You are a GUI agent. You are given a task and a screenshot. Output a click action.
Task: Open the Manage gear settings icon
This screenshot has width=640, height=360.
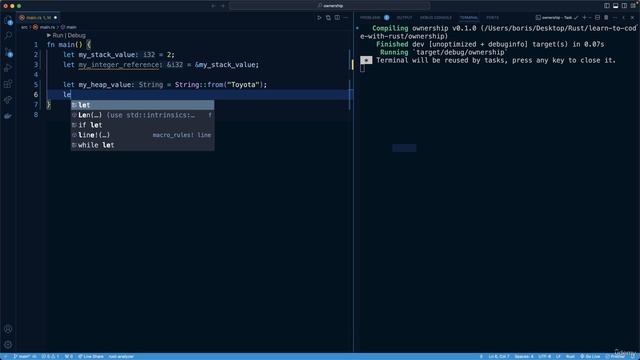pyautogui.click(x=8, y=344)
